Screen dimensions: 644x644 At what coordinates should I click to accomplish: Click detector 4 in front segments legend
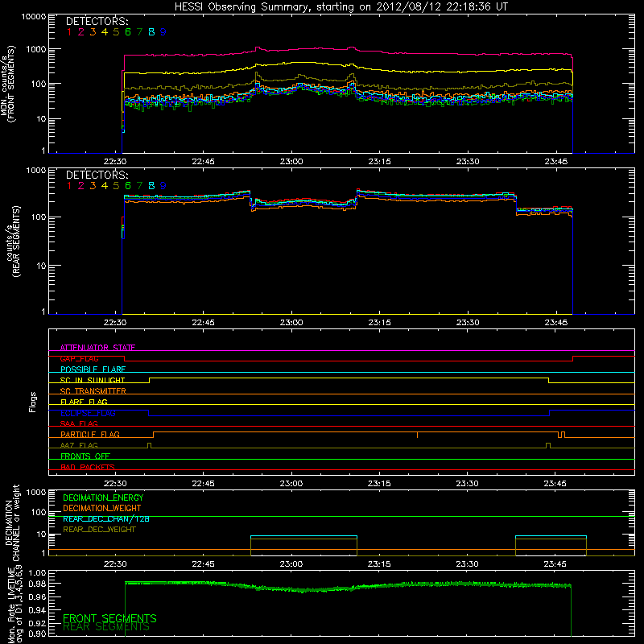click(x=105, y=32)
